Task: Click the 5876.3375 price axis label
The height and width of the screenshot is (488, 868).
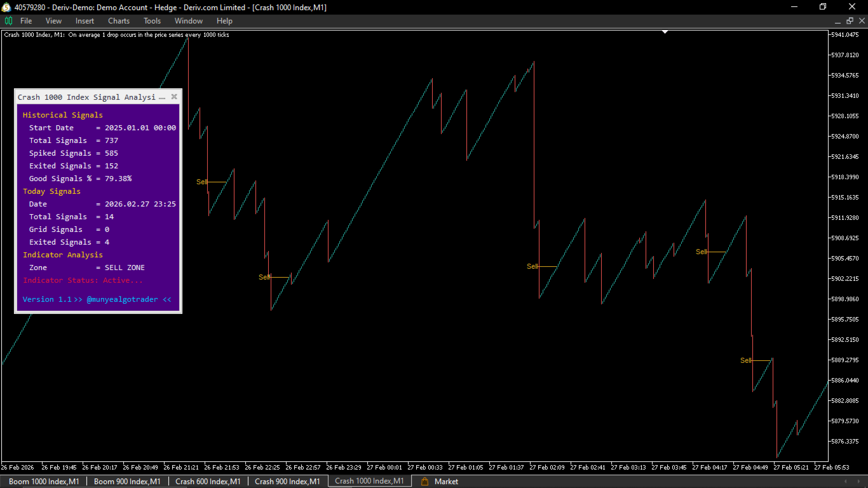Action: tap(845, 442)
